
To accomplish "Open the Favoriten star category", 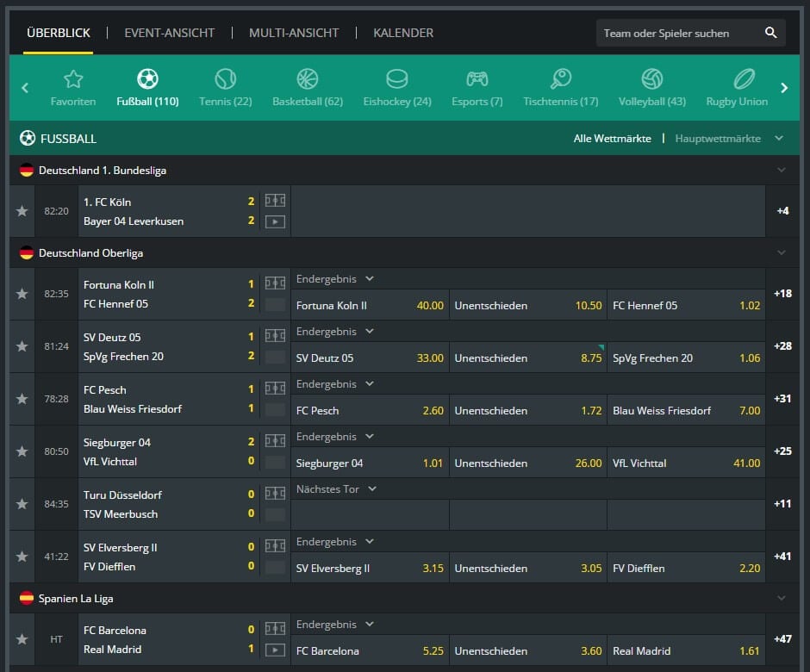I will tap(73, 88).
